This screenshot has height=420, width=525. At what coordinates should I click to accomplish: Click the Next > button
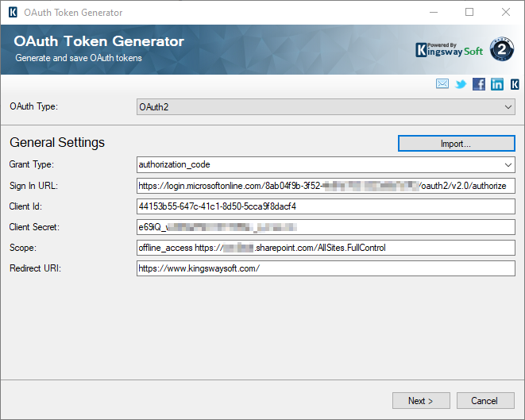click(421, 401)
